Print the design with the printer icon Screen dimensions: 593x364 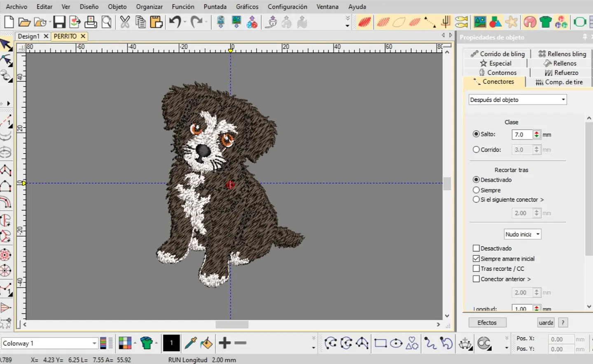pyautogui.click(x=91, y=22)
